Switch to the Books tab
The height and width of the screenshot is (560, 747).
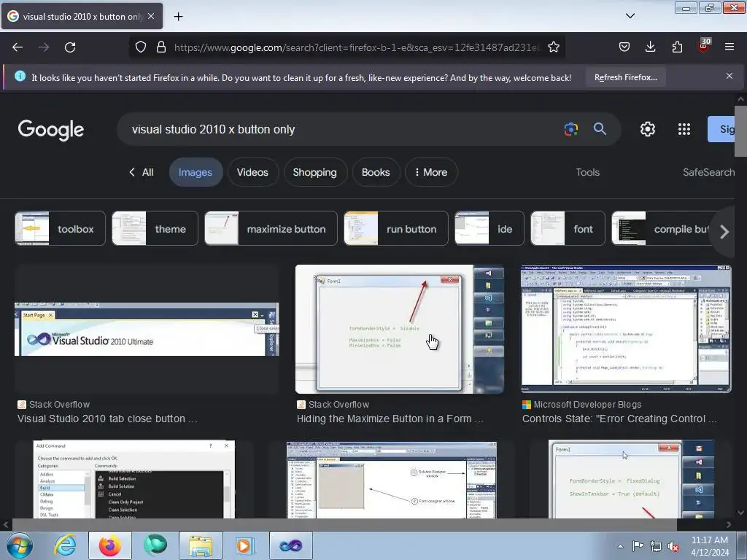pyautogui.click(x=376, y=172)
